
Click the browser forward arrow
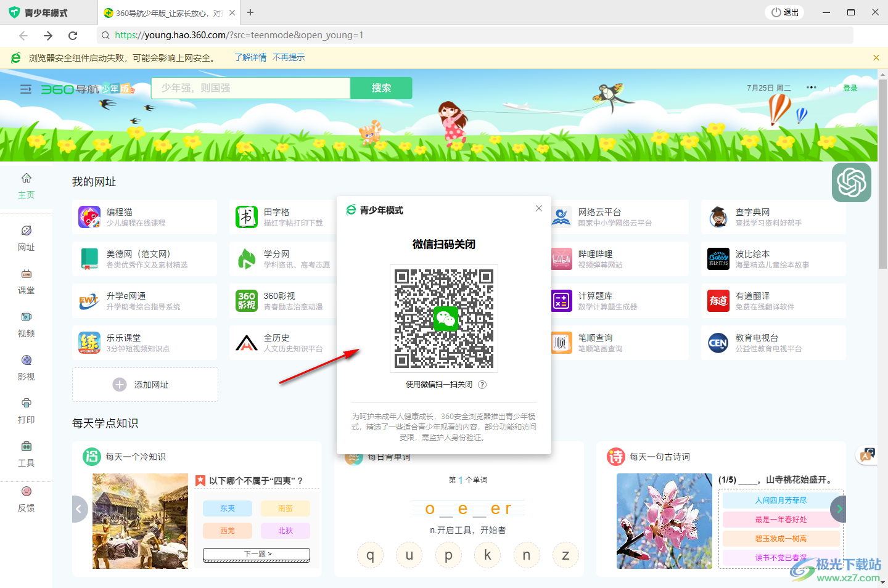pos(48,36)
